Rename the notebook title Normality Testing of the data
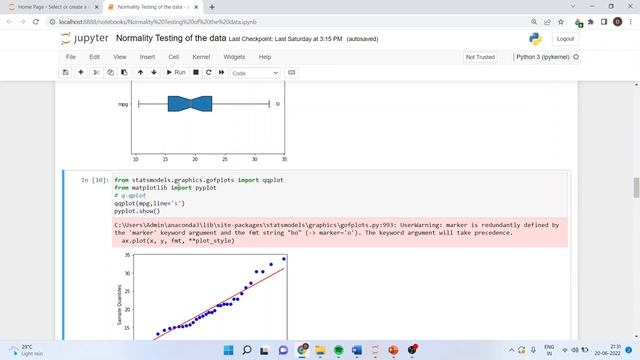Screen dimensions: 640x360 click(171, 38)
